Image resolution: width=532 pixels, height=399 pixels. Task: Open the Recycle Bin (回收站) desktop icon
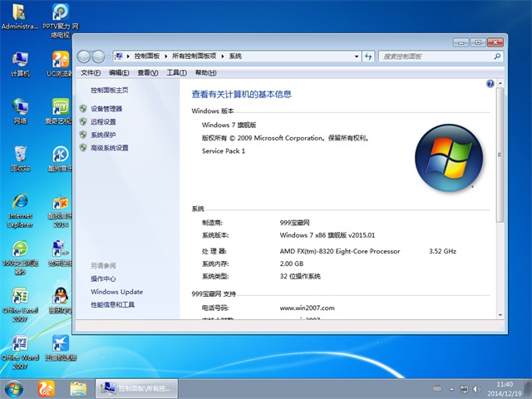coord(20,156)
